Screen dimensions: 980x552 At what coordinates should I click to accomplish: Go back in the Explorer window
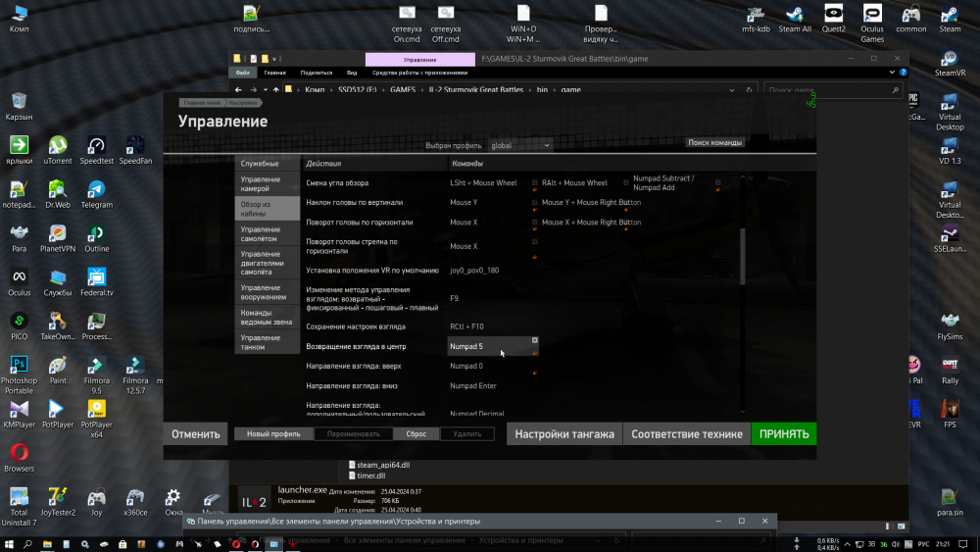click(238, 90)
